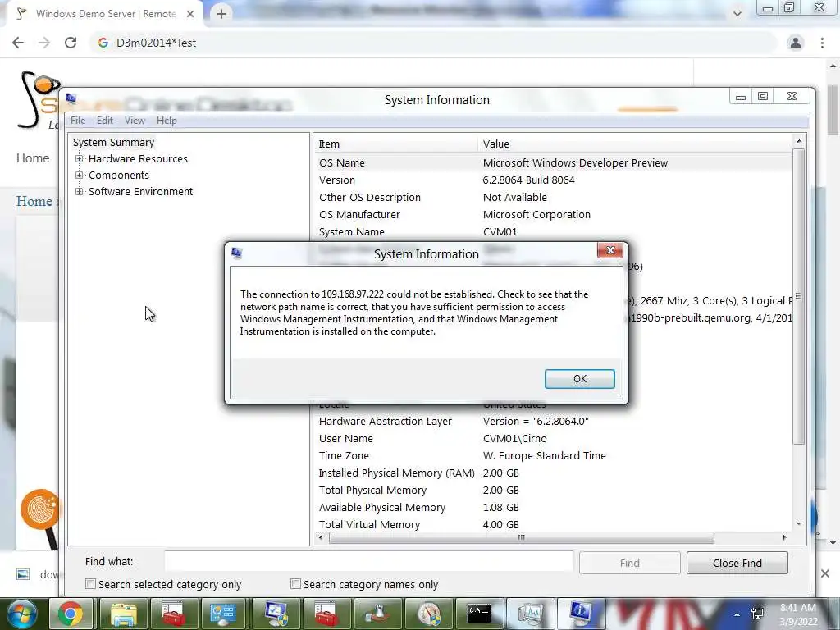840x630 pixels.
Task: Open Chrome from the taskbar
Action: tap(71, 614)
